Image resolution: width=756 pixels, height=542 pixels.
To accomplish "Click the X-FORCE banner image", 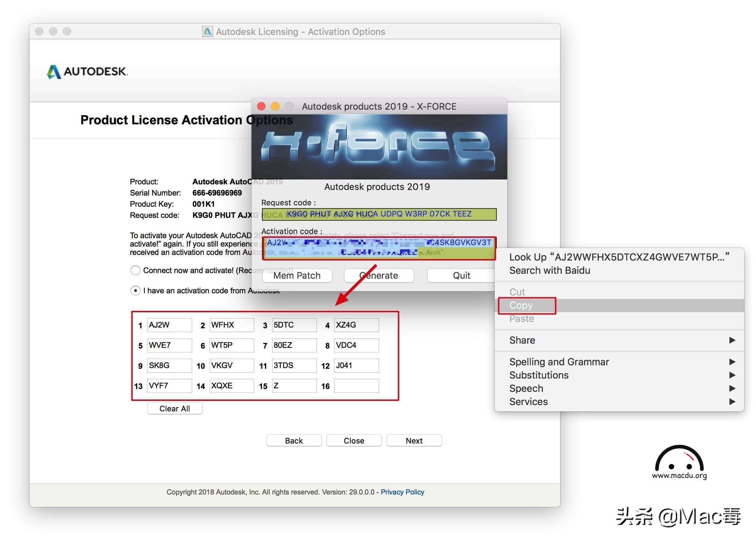I will [x=379, y=147].
